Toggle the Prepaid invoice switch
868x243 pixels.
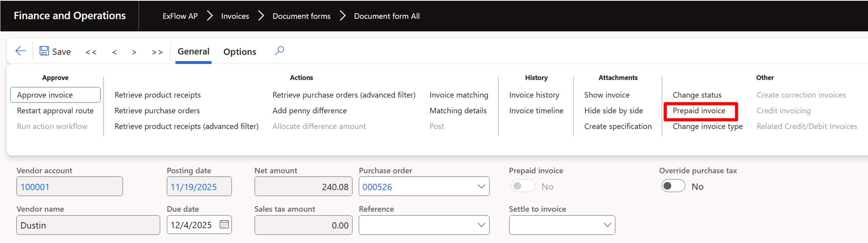click(523, 186)
